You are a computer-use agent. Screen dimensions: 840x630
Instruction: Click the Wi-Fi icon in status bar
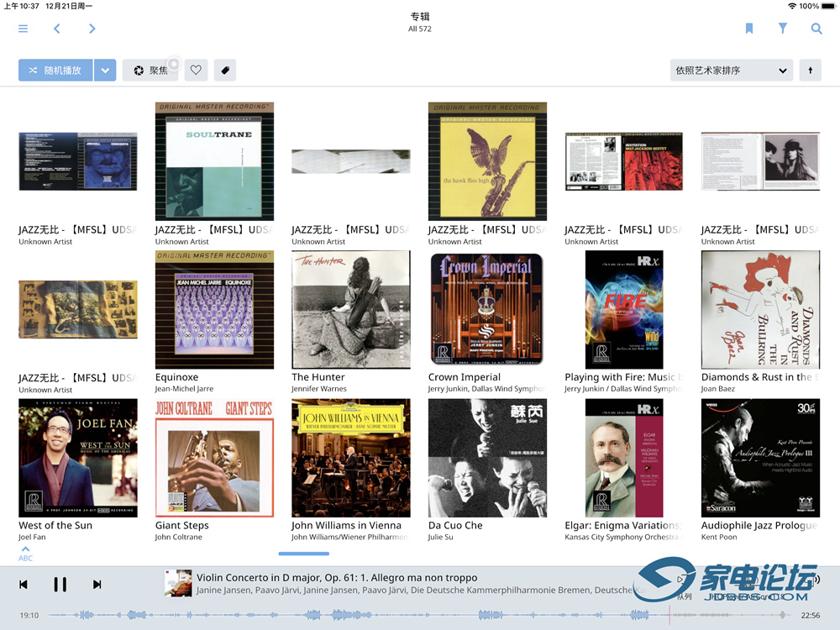(x=792, y=6)
